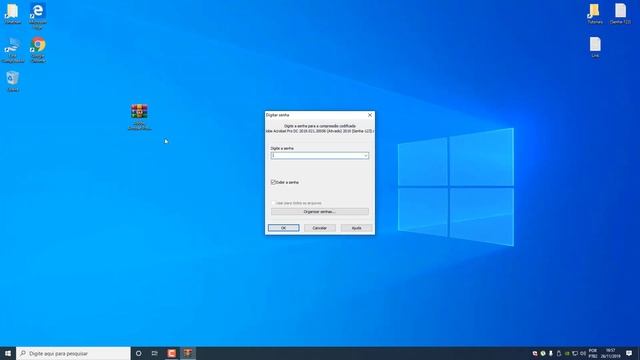Switch to the orange app in taskbar
Image resolution: width=640 pixels, height=360 pixels.
(x=171, y=353)
